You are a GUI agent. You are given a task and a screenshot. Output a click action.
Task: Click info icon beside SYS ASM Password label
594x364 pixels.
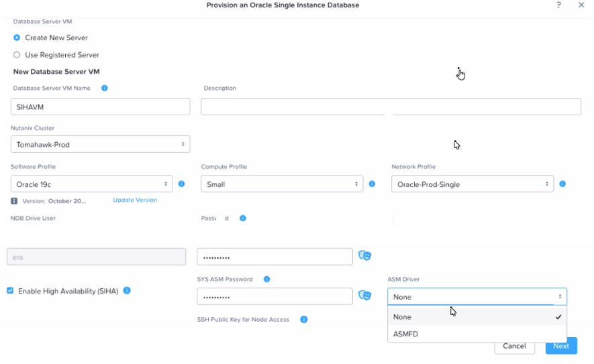(x=266, y=279)
